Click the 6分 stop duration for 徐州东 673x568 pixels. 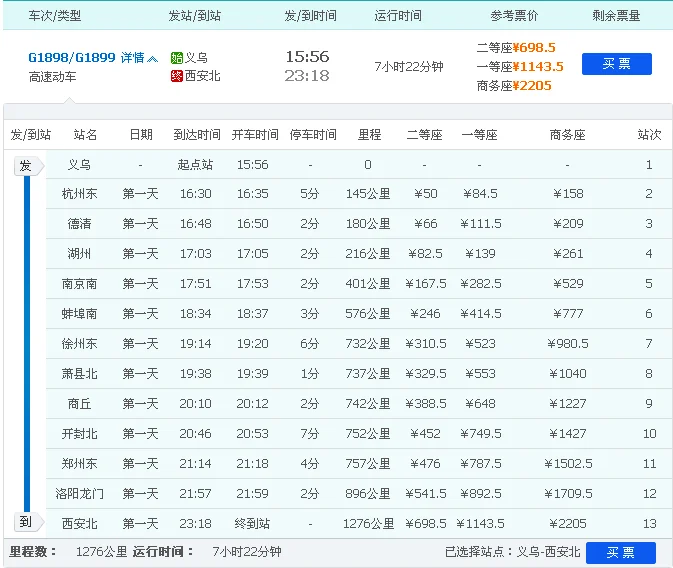coord(309,343)
